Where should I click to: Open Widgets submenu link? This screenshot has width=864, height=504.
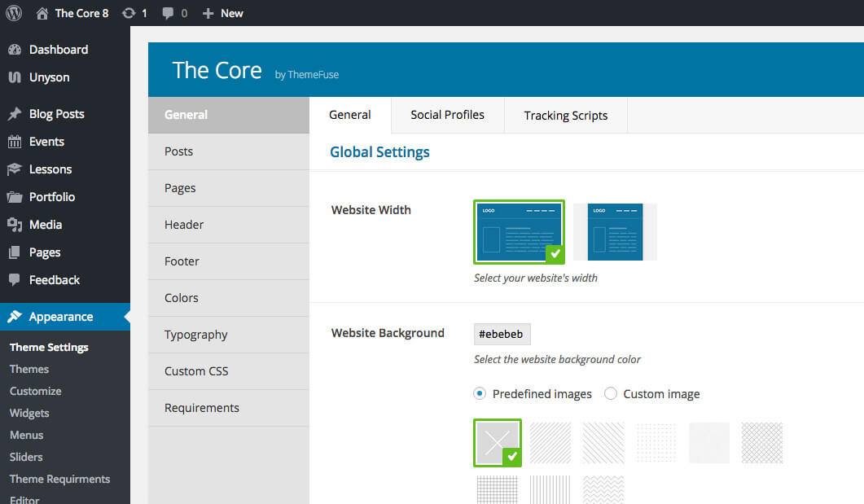pos(29,413)
